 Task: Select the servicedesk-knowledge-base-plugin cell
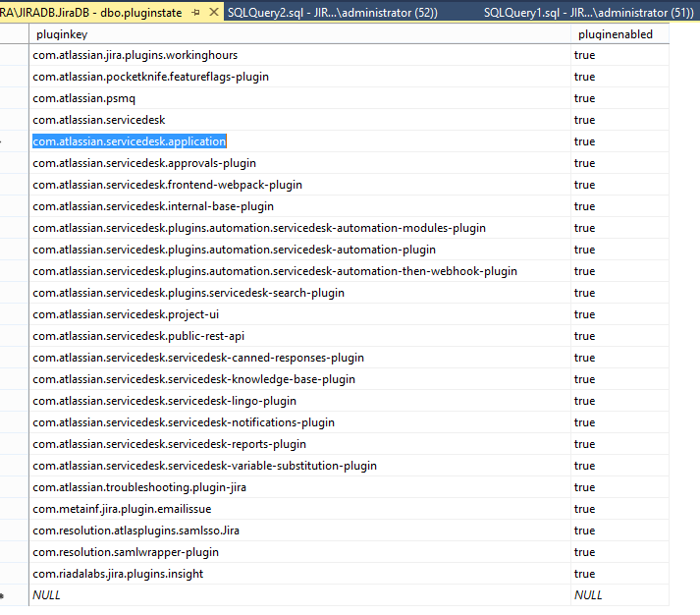click(x=300, y=379)
